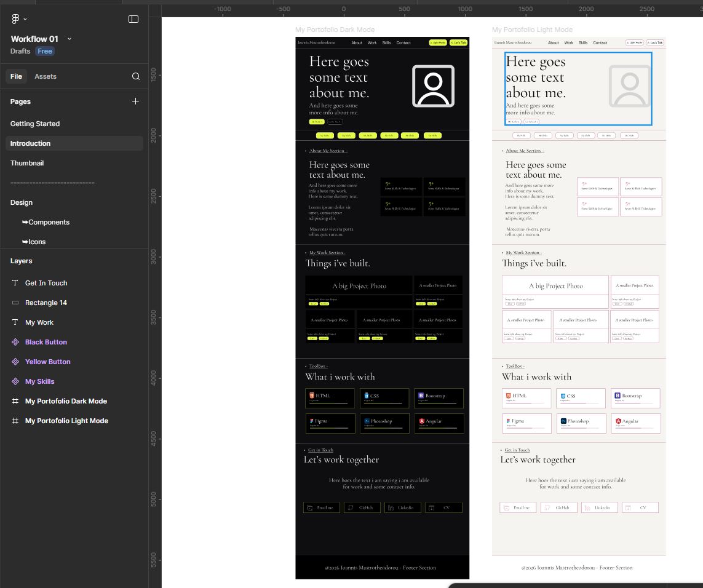Switch to the Assets tab
The image size is (703, 588).
[46, 76]
